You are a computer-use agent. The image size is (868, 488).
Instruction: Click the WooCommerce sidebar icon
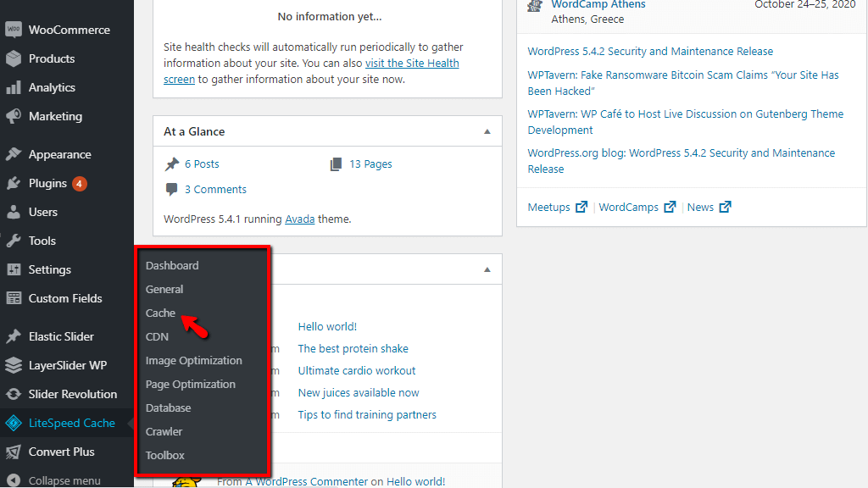pyautogui.click(x=14, y=30)
